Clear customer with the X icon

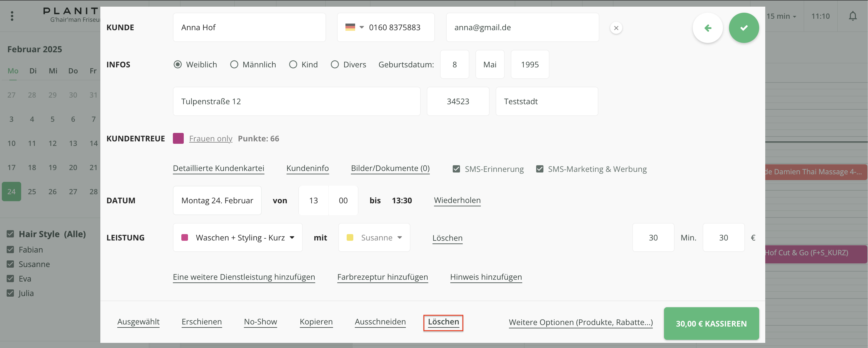coord(616,28)
